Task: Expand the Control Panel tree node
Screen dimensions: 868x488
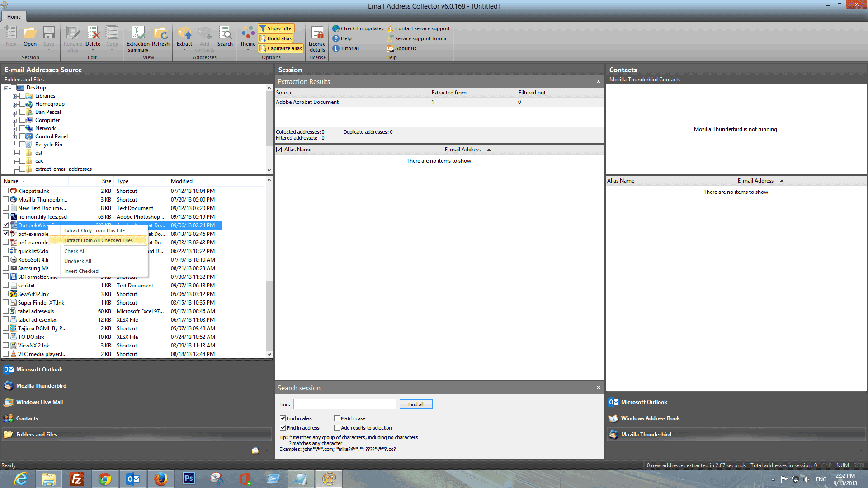Action: point(14,137)
